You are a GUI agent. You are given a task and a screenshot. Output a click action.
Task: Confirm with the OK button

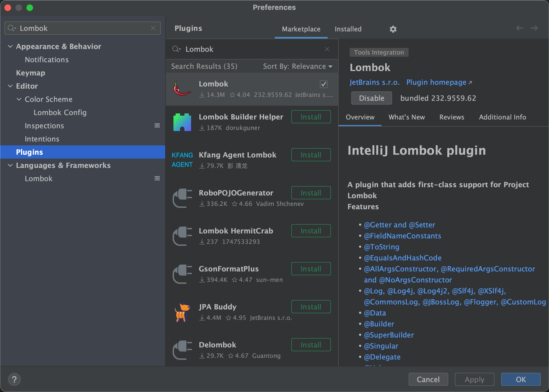pyautogui.click(x=521, y=379)
